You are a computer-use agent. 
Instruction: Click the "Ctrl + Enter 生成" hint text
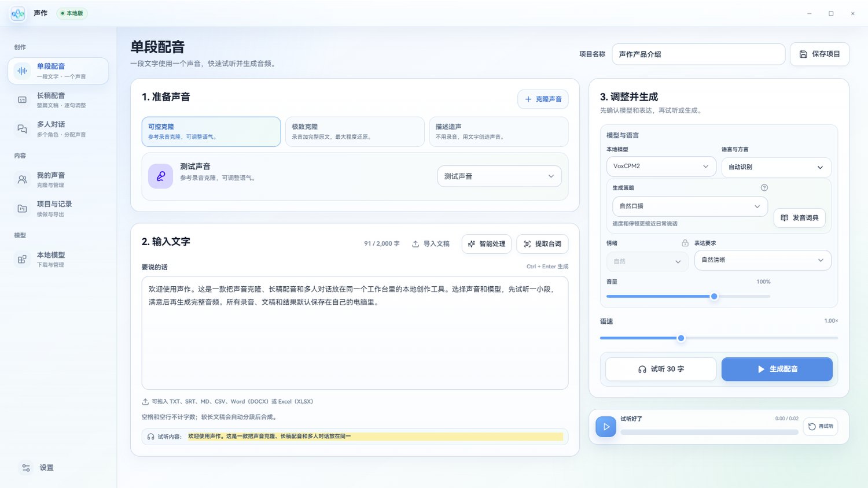pos(547,267)
